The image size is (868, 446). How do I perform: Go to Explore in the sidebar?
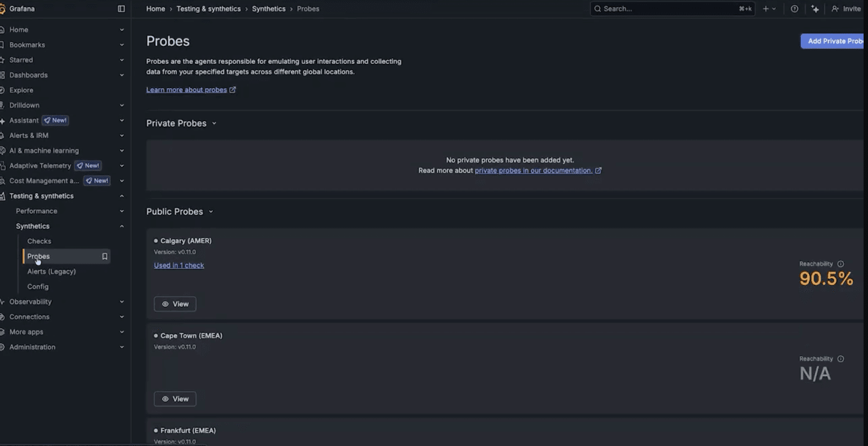tap(21, 90)
